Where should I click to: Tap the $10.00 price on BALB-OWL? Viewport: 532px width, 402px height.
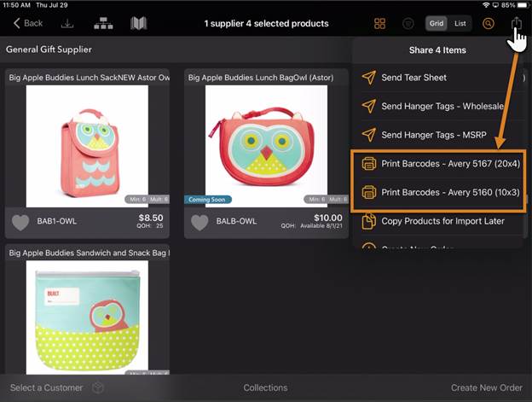[328, 218]
